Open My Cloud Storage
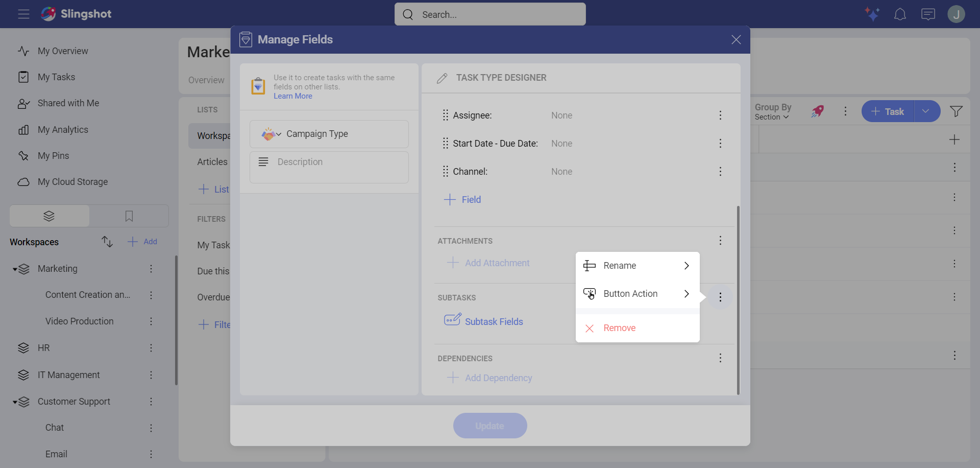This screenshot has width=980, height=468. pyautogui.click(x=72, y=182)
